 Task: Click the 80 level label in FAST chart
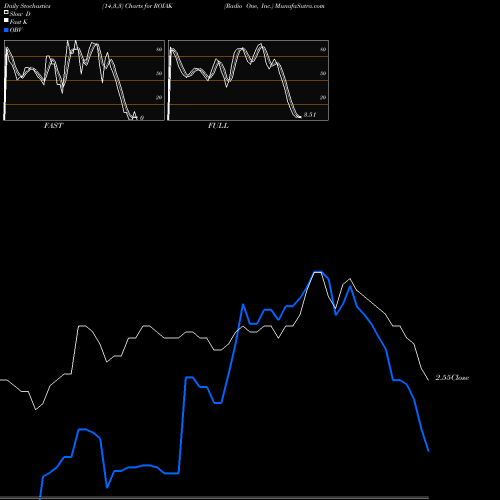click(x=159, y=49)
